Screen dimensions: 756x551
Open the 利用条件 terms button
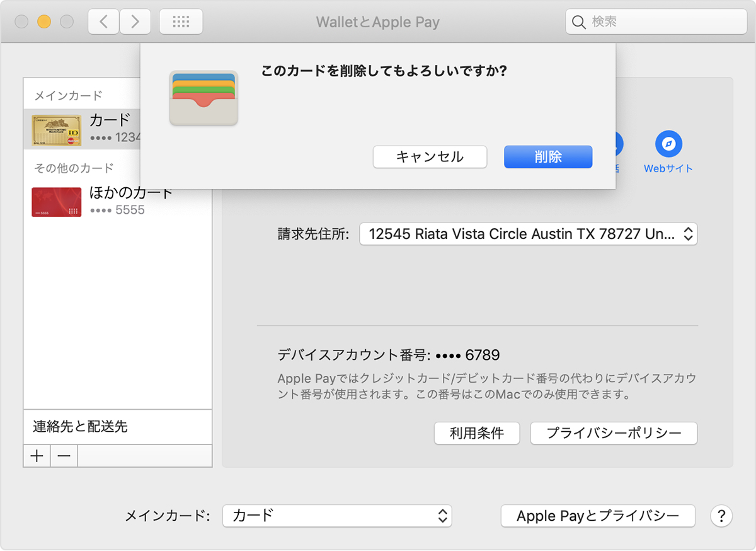(x=477, y=433)
